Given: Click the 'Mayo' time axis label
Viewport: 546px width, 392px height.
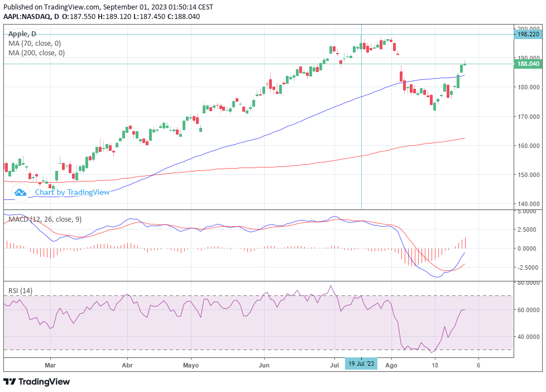Looking at the screenshot, I should pos(191,365).
